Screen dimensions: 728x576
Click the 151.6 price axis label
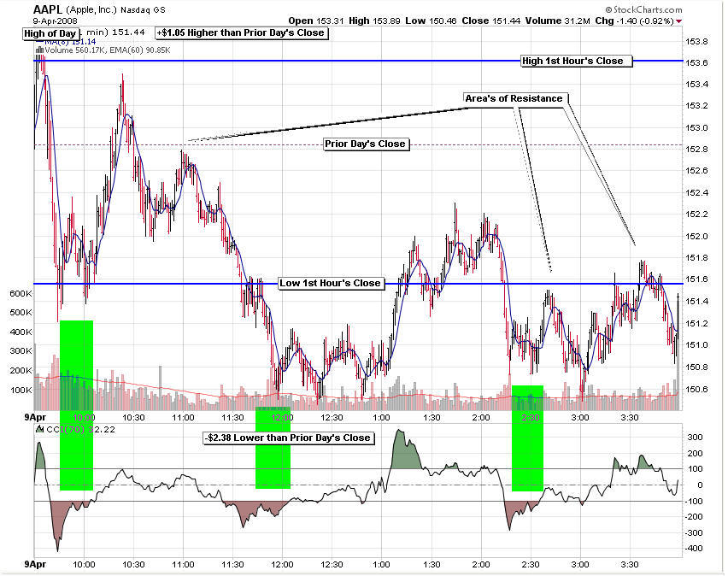697,279
